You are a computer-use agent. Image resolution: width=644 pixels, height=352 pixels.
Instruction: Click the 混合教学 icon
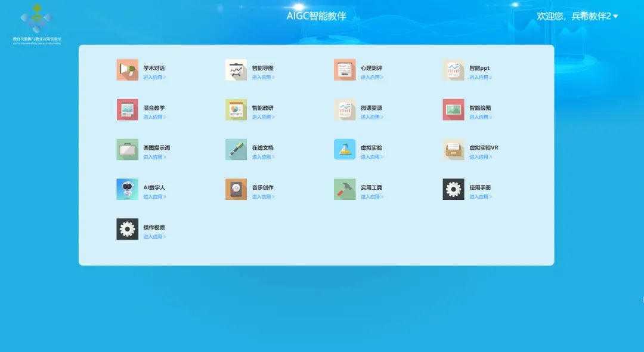(127, 110)
